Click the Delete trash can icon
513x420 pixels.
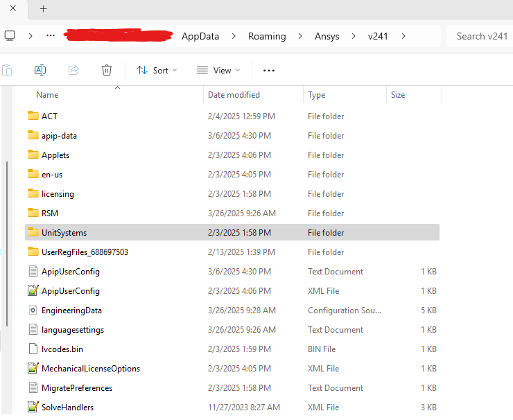[x=107, y=70]
